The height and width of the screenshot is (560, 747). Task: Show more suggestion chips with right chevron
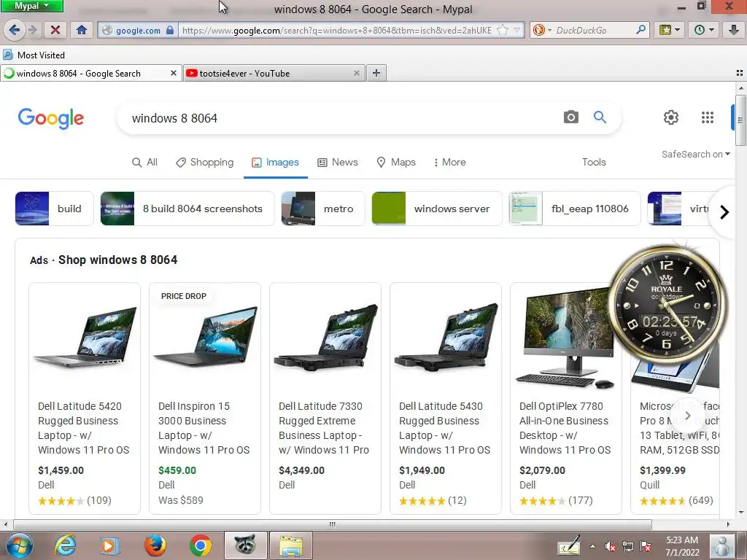coord(724,212)
